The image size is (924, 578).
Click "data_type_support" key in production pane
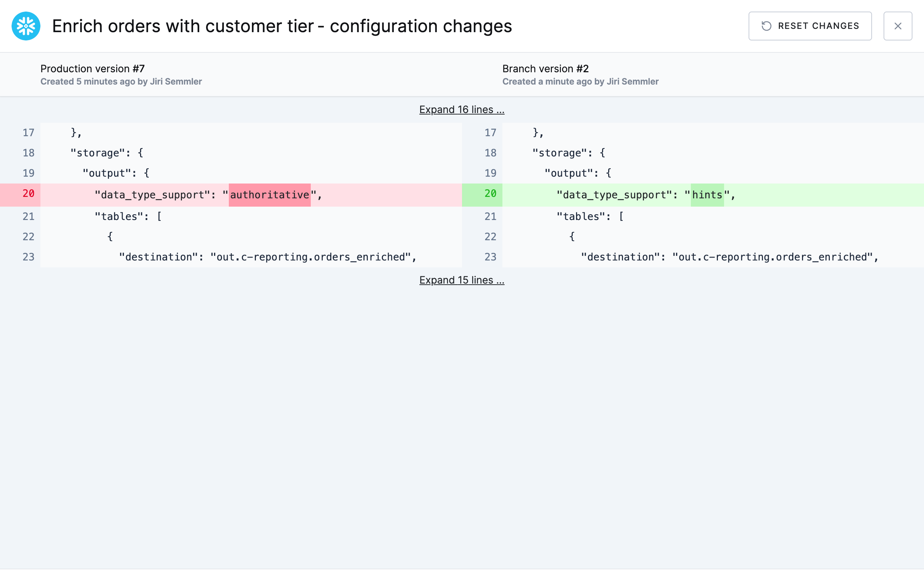[152, 195]
